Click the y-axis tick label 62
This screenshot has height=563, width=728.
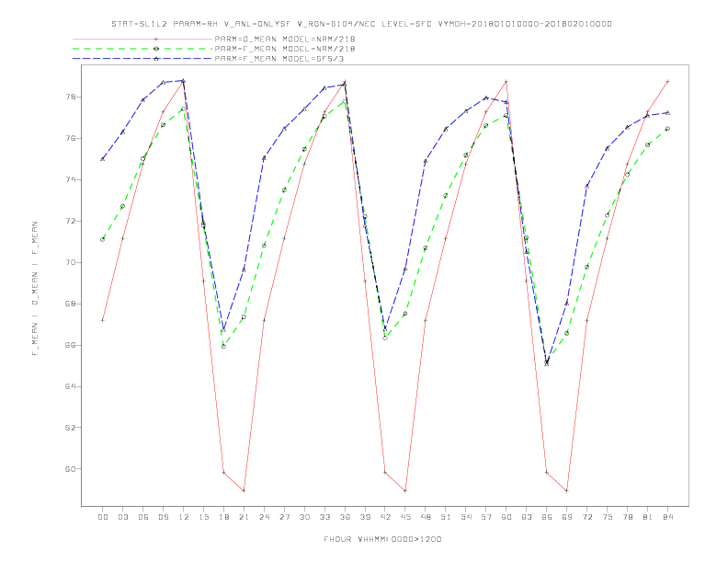(70, 428)
